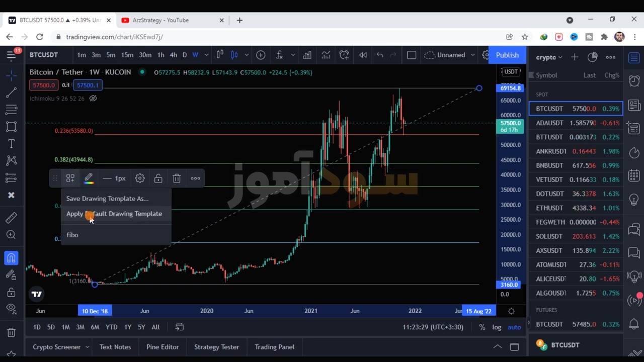The image size is (644, 362).
Task: Select the ruler measure tool
Action: pos(11,218)
